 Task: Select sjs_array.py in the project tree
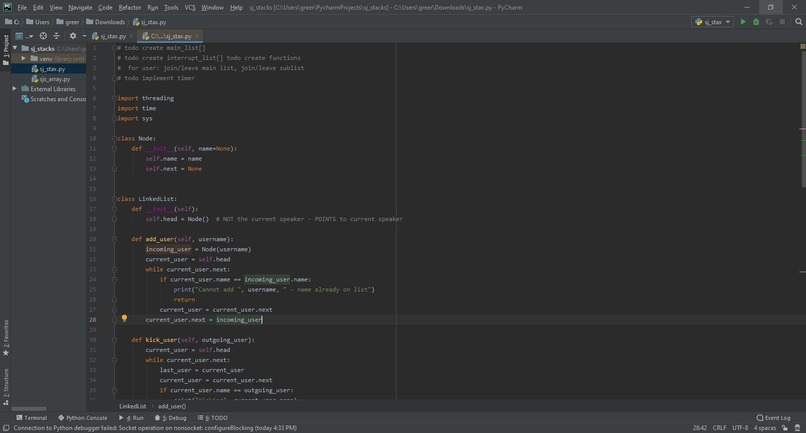tap(51, 79)
